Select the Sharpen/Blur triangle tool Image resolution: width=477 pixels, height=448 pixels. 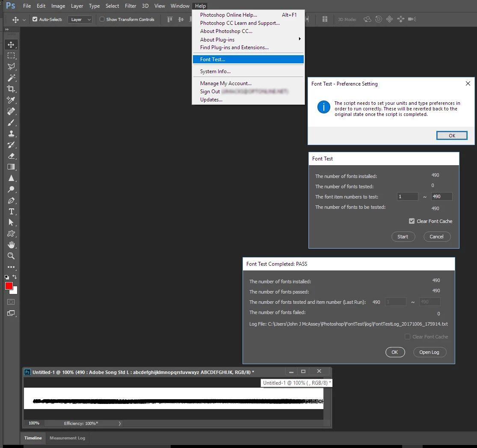pos(11,178)
